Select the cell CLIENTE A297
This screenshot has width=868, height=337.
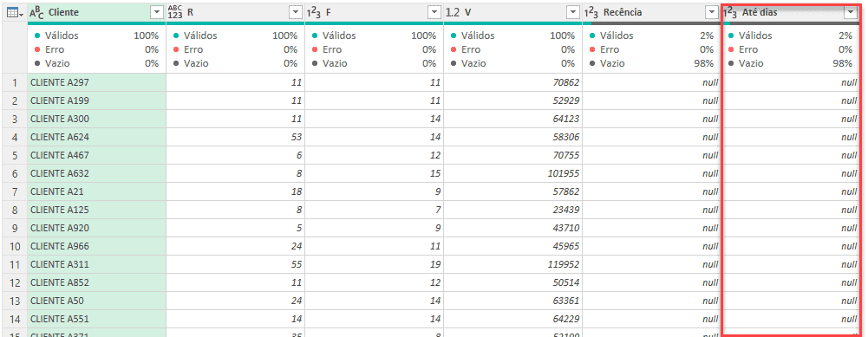[96, 82]
